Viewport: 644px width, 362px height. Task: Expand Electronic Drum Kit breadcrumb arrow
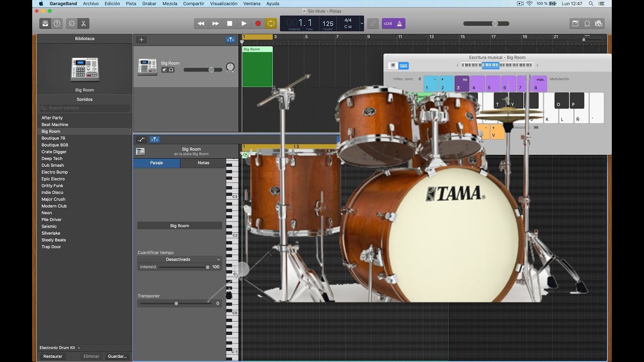pyautogui.click(x=79, y=347)
